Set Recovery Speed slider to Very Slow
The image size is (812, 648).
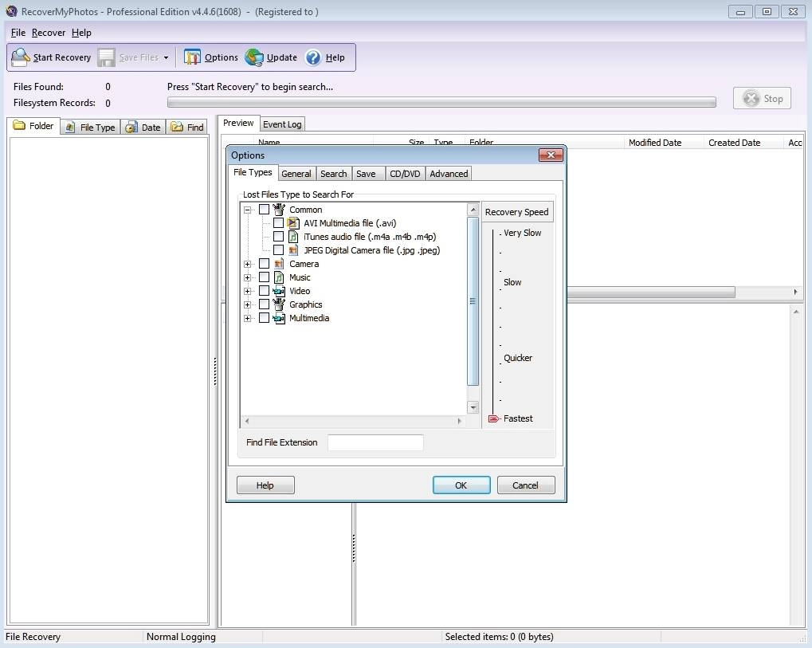494,234
